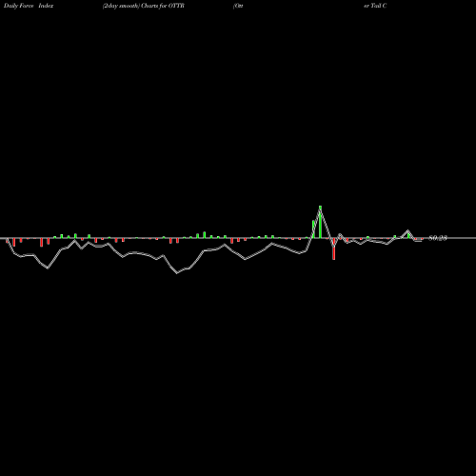Click the force index value label beside the line

[438, 238]
